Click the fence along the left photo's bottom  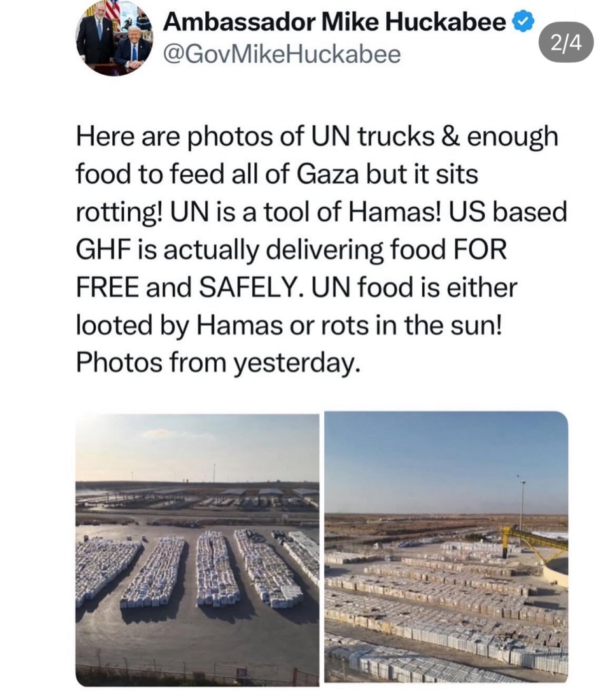coord(196,674)
